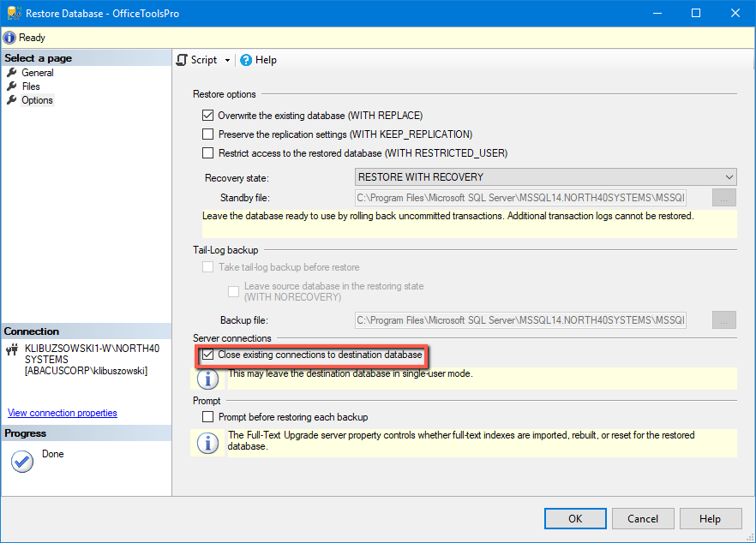
Task: Enable Prompt before restoring each backup
Action: [207, 415]
